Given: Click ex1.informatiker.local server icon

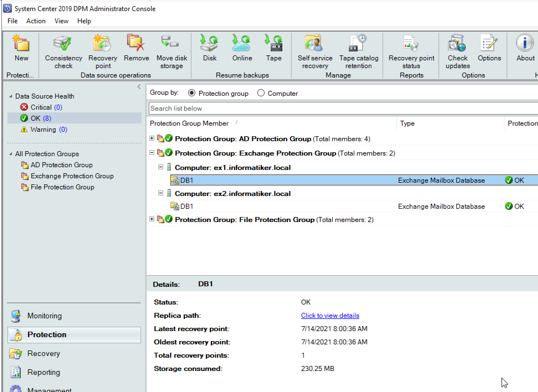Looking at the screenshot, I should [169, 167].
